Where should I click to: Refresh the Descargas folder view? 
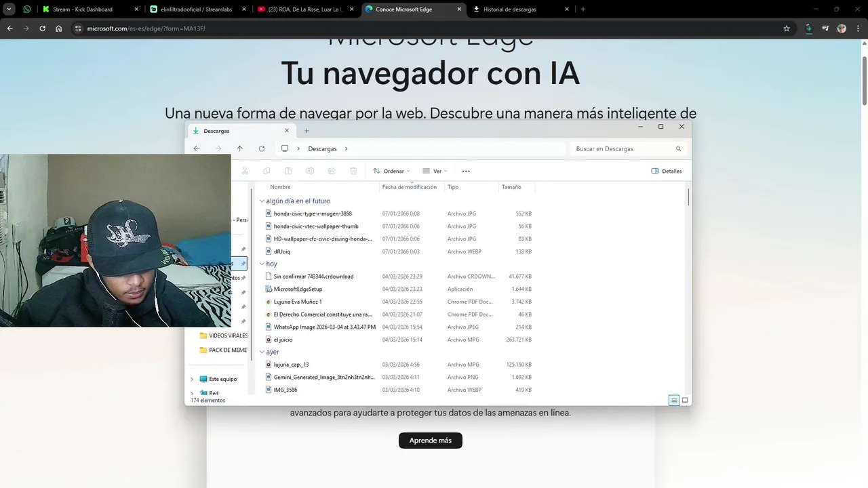[x=261, y=148]
